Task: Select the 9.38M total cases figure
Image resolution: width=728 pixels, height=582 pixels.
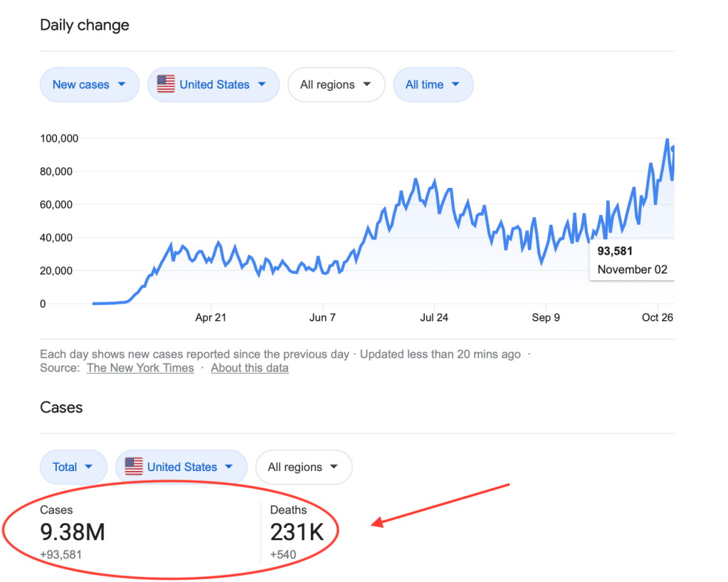Action: (73, 531)
